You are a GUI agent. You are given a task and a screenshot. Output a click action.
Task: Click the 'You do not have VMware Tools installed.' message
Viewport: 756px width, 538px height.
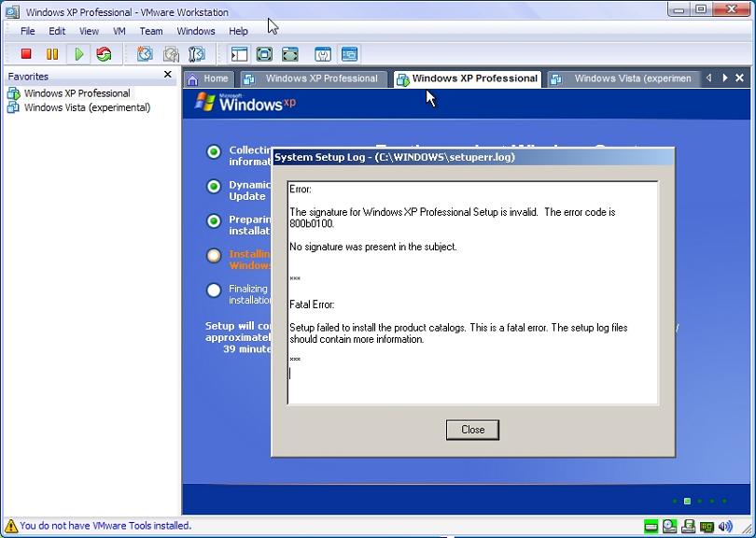click(x=105, y=526)
